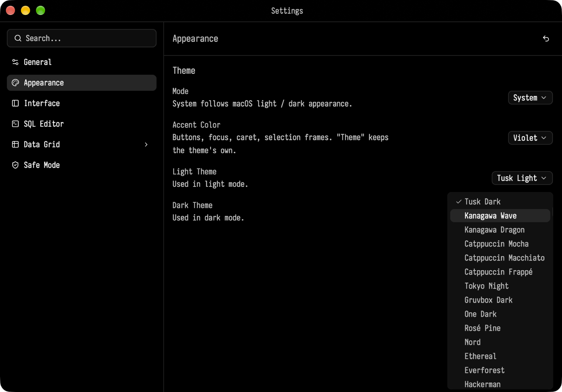Select Tusk Dark theme option
Screen dimensions: 562x392
tap(500, 202)
